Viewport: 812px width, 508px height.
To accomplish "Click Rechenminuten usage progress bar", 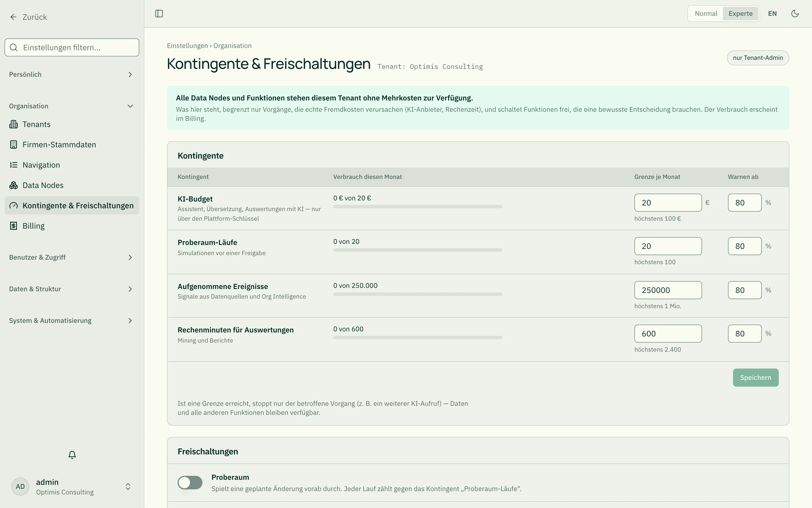I will (417, 337).
